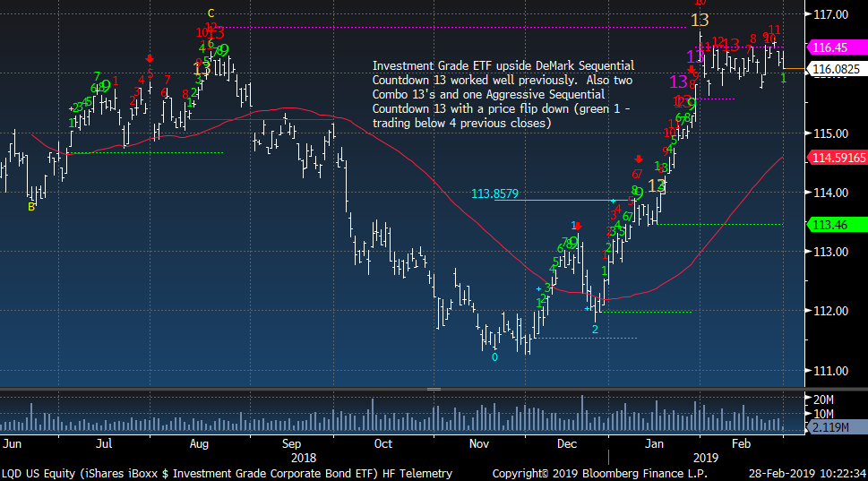Click the Oct month label
This screenshot has width=868, height=481.
tap(383, 444)
